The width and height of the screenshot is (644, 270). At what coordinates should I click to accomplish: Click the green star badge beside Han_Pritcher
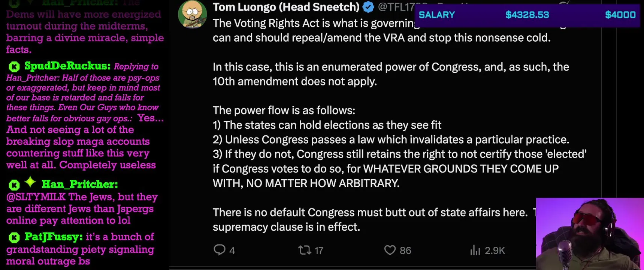click(x=30, y=183)
